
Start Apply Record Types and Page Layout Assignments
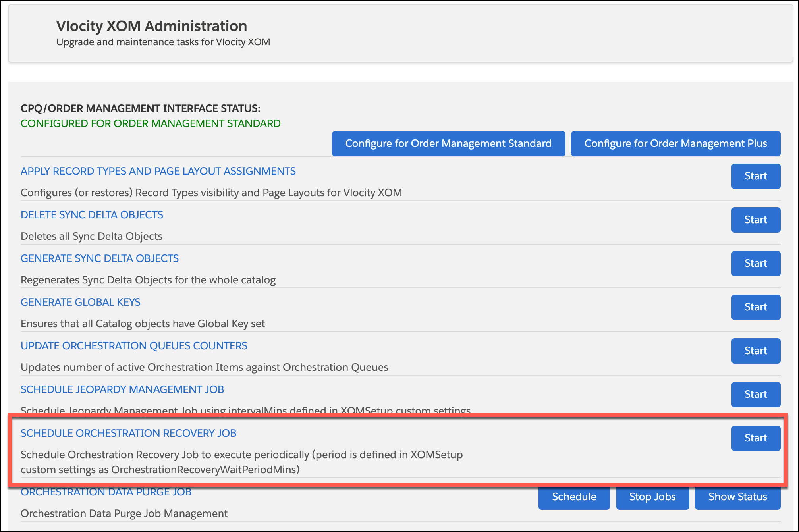[x=756, y=176]
